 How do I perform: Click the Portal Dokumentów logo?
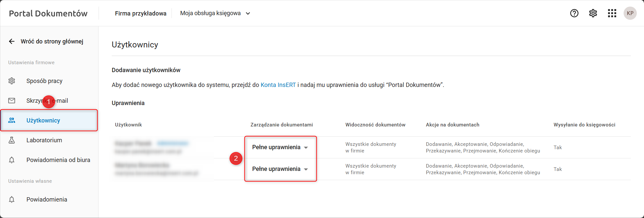48,13
